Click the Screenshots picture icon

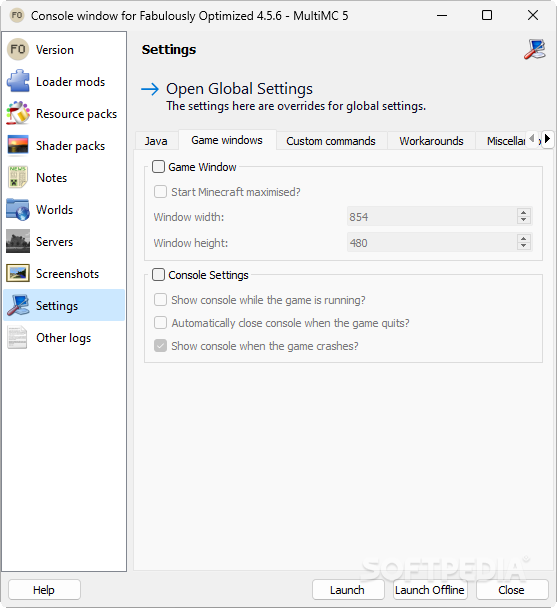(18, 273)
